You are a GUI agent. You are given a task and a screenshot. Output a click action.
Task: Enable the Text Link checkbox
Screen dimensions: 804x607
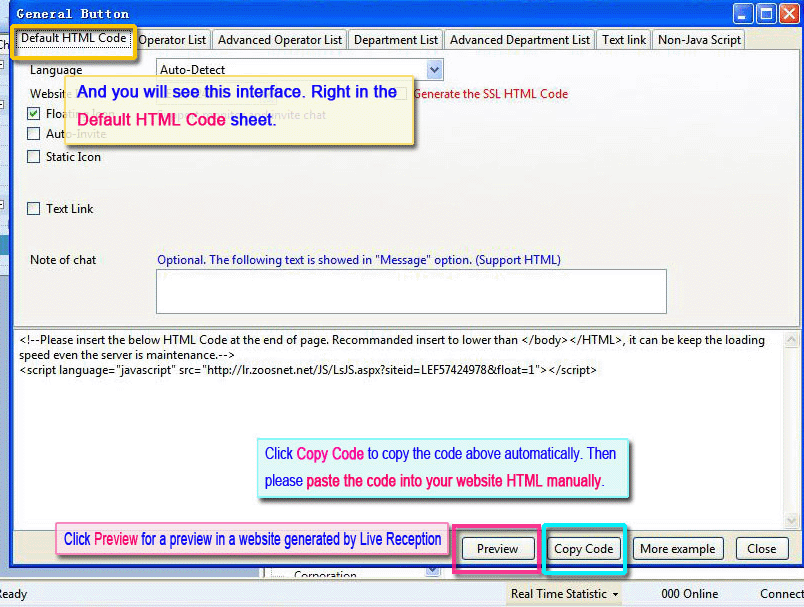pos(33,209)
